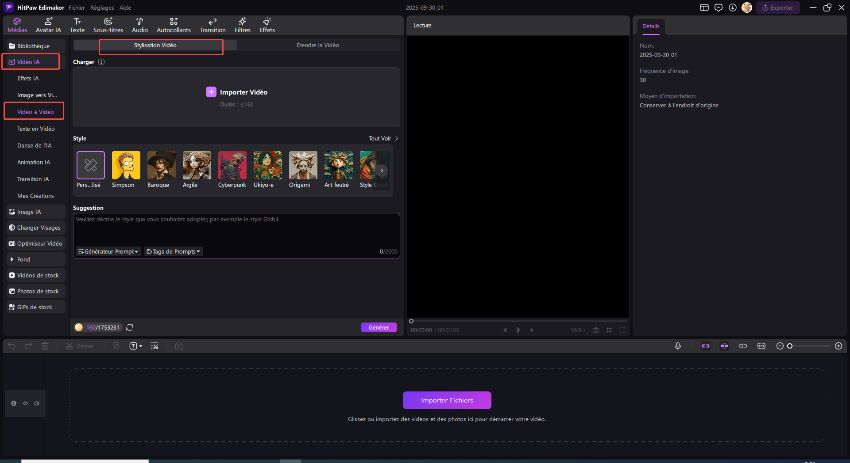Screen dimensions: 850x463
Task: Open the Tags de Prompts dropdown
Action: (x=174, y=251)
